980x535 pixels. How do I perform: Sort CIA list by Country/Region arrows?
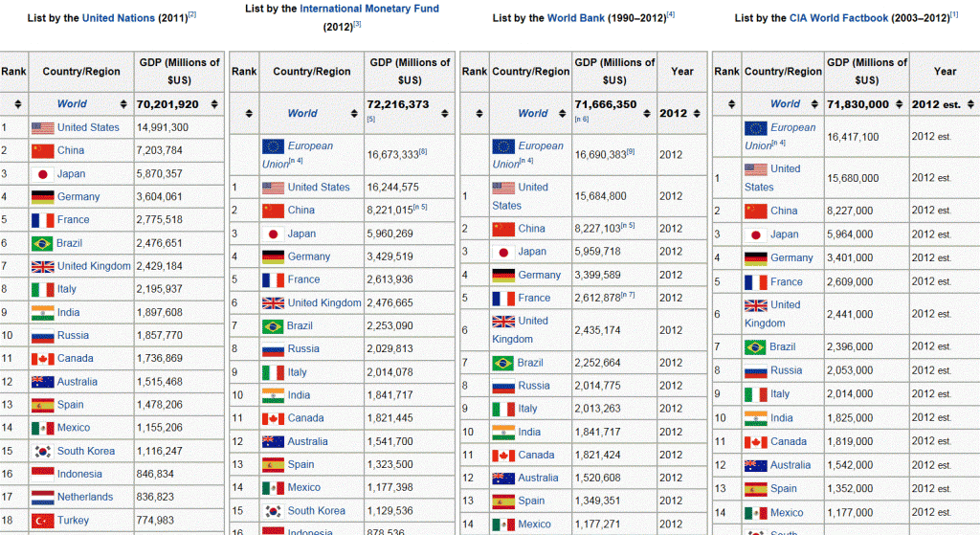click(x=814, y=104)
